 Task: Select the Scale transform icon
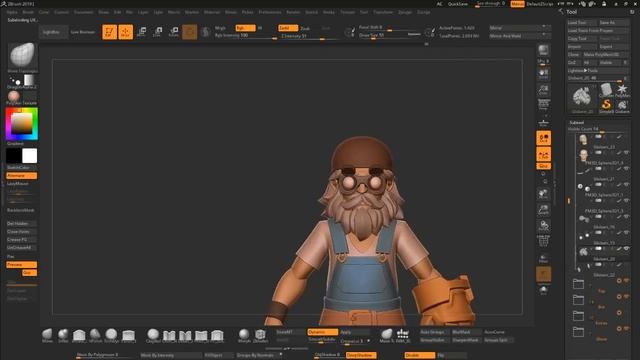(158, 32)
